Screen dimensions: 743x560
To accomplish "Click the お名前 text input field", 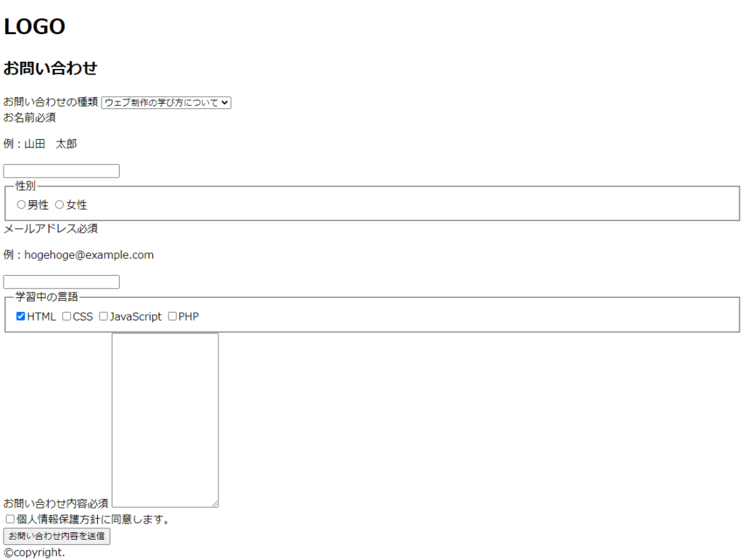I will (x=62, y=171).
